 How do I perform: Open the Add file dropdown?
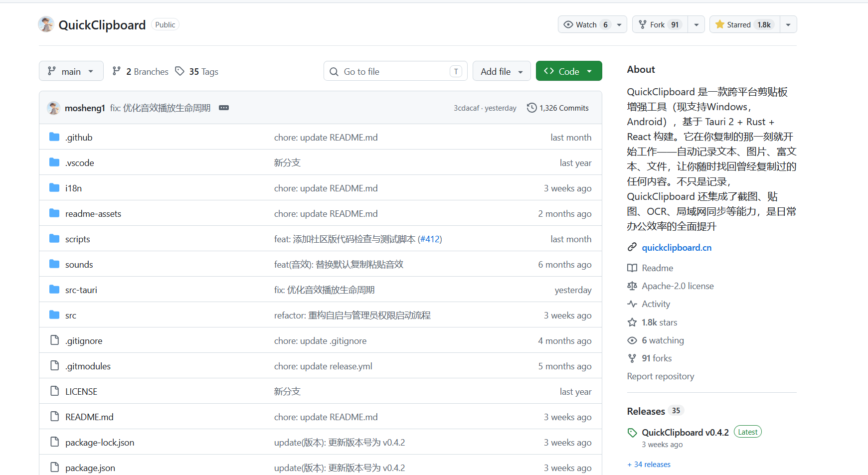[502, 71]
